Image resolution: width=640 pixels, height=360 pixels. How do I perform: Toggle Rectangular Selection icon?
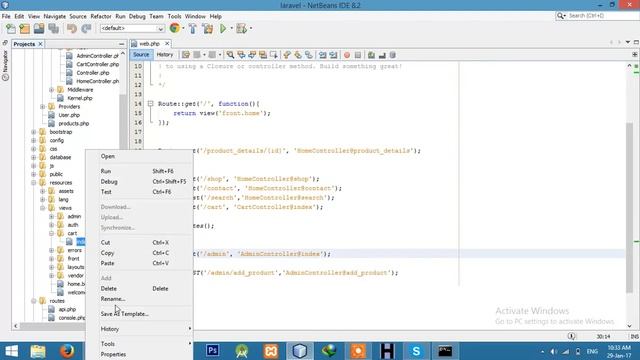[x=273, y=55]
